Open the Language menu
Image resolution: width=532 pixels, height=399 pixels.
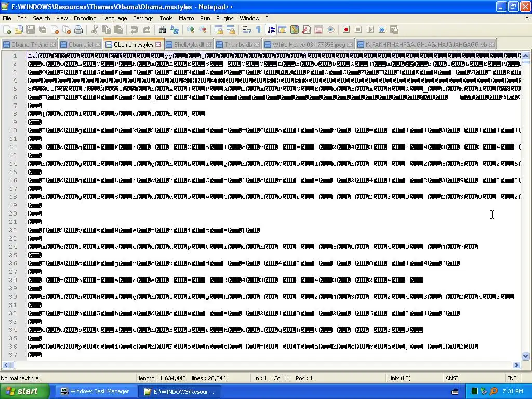[x=115, y=18]
